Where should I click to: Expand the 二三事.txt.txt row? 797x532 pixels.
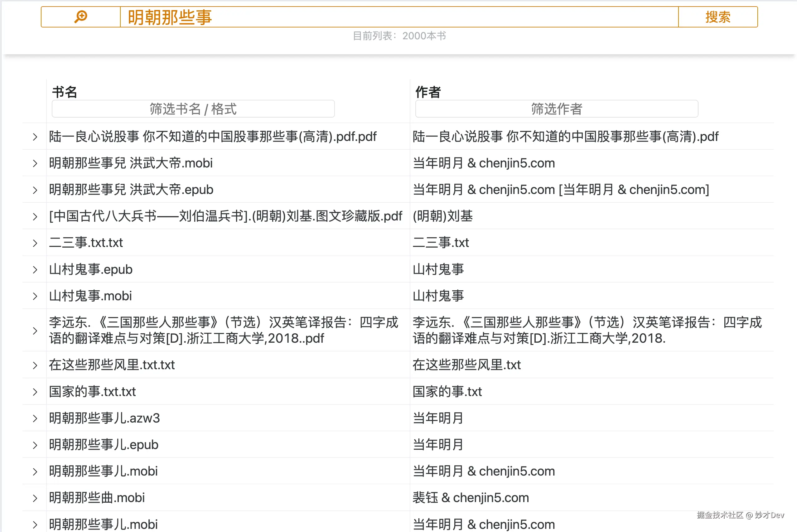pyautogui.click(x=35, y=243)
